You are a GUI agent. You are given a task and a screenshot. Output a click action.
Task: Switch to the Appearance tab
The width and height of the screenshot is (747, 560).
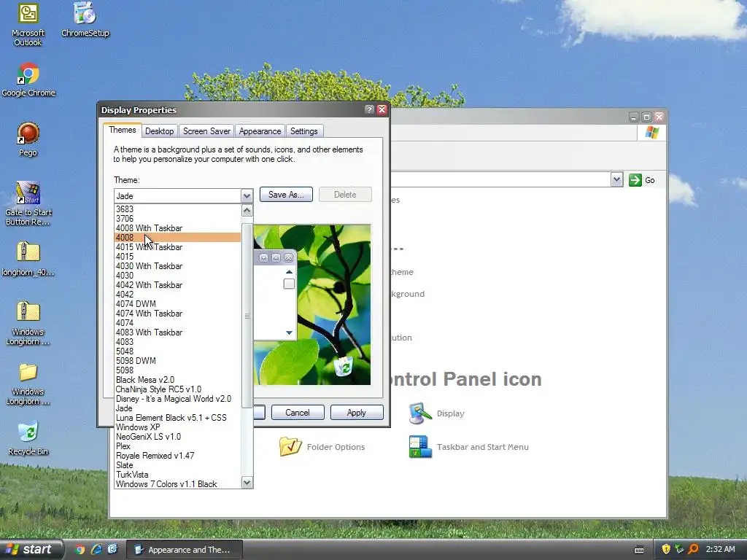point(260,131)
